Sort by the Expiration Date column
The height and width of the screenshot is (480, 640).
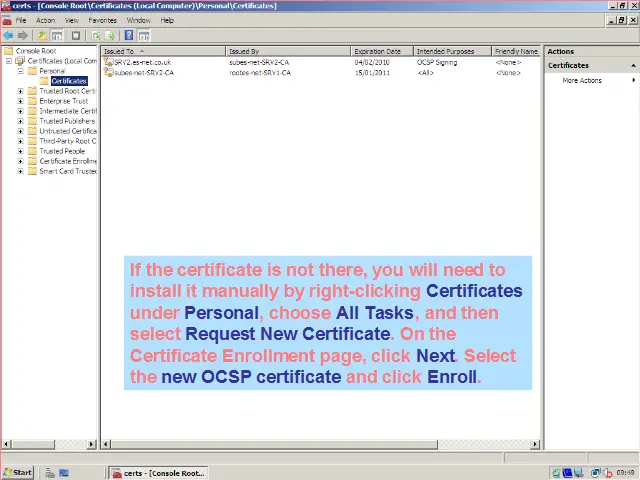(377, 51)
